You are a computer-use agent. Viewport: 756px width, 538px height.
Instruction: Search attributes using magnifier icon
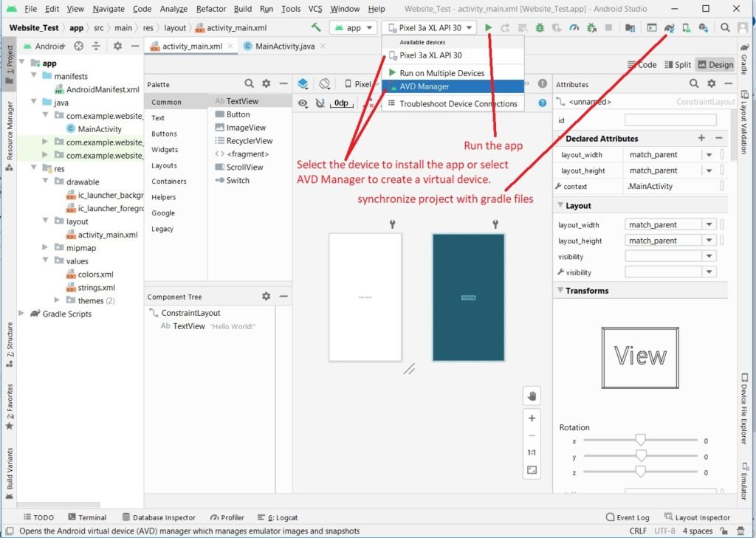click(694, 83)
